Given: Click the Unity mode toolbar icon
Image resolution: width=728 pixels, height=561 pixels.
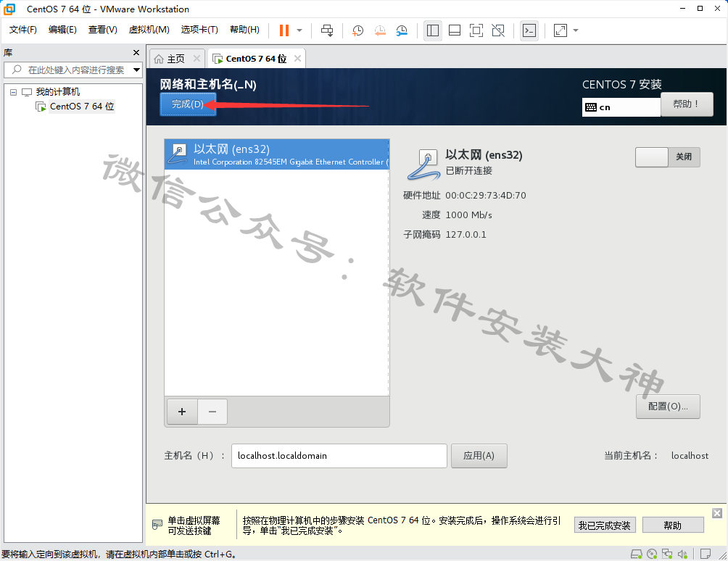Looking at the screenshot, I should (x=498, y=30).
